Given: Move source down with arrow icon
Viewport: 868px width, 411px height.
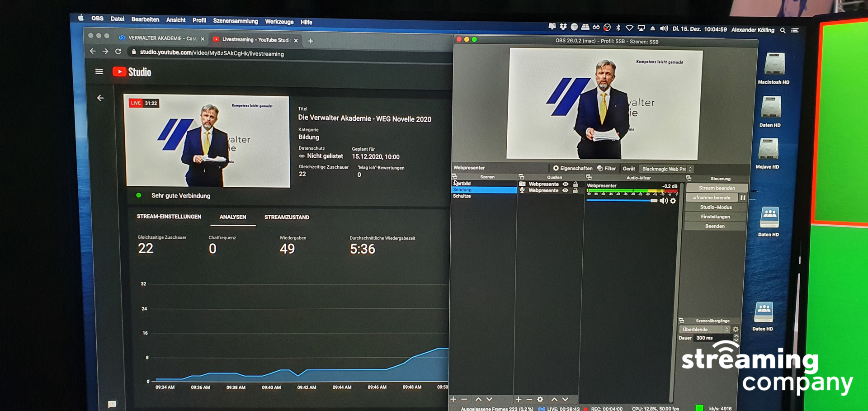Looking at the screenshot, I should pos(565,399).
